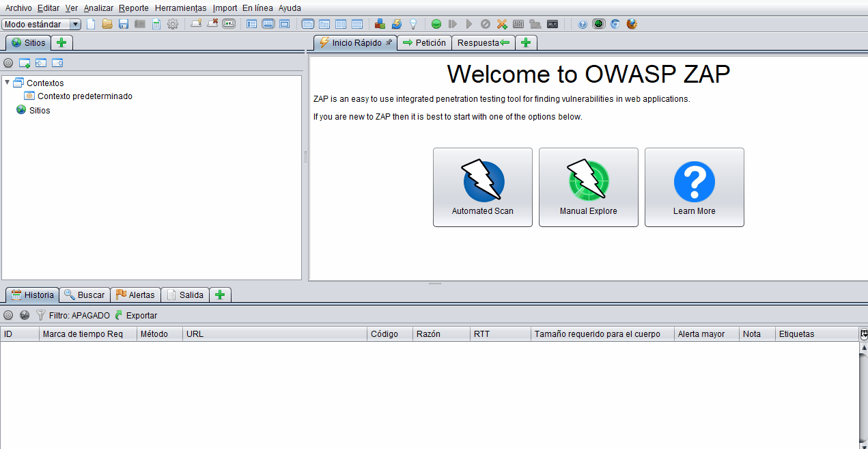Click the Snapshot Session camera icon
Screen dimensions: 868x449
140,24
